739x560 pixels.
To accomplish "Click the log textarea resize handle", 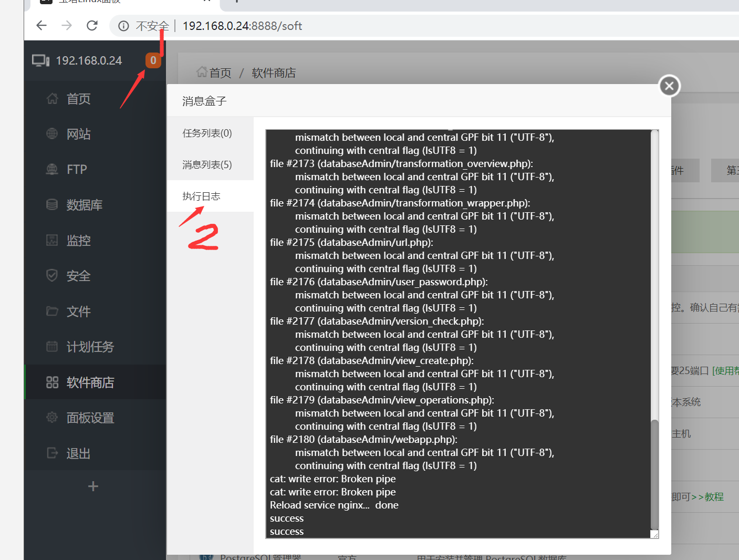I will (654, 534).
